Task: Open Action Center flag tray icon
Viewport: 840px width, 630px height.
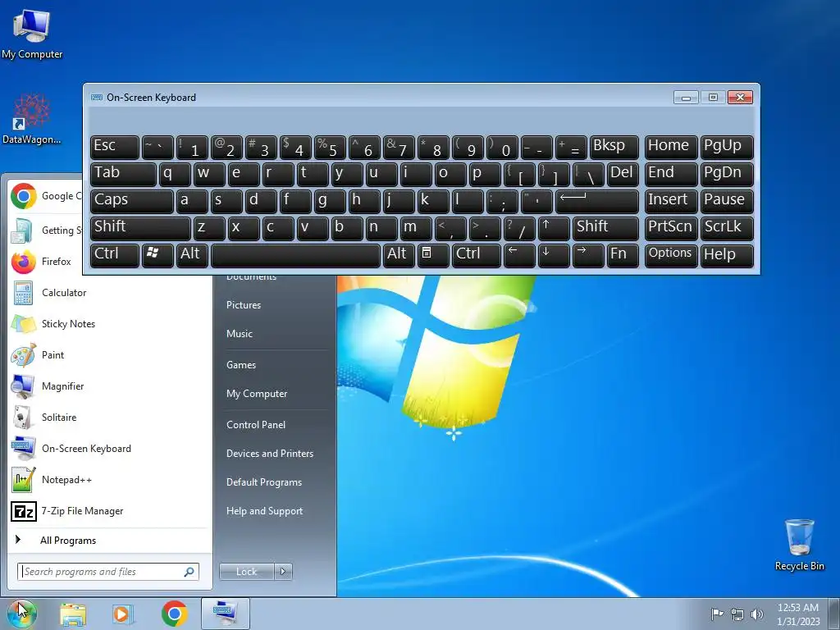Action: click(x=717, y=614)
